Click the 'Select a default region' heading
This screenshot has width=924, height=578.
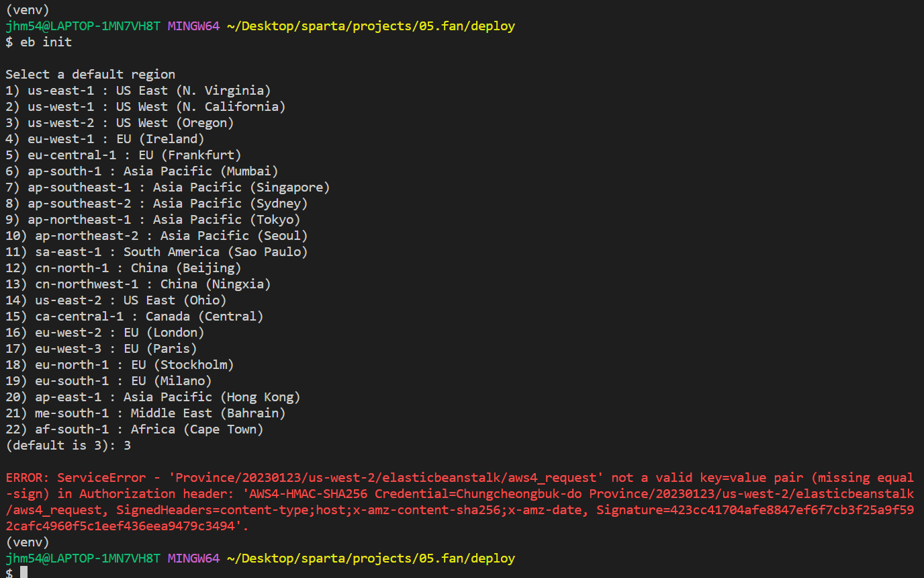pos(91,75)
